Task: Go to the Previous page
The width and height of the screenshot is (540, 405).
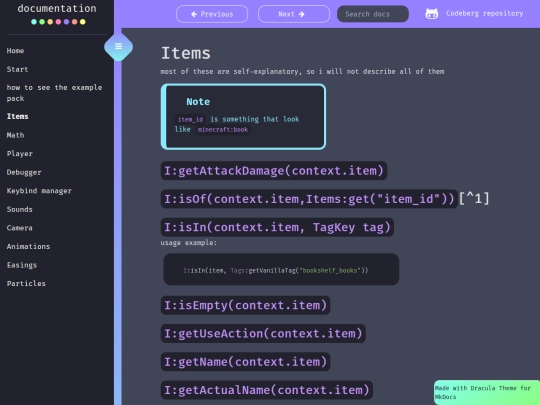Action: tap(212, 14)
